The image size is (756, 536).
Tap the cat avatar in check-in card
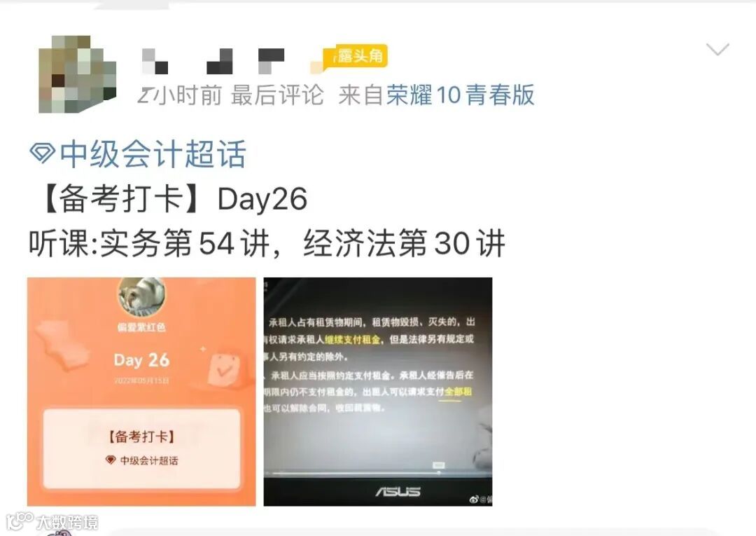pyautogui.click(x=141, y=296)
